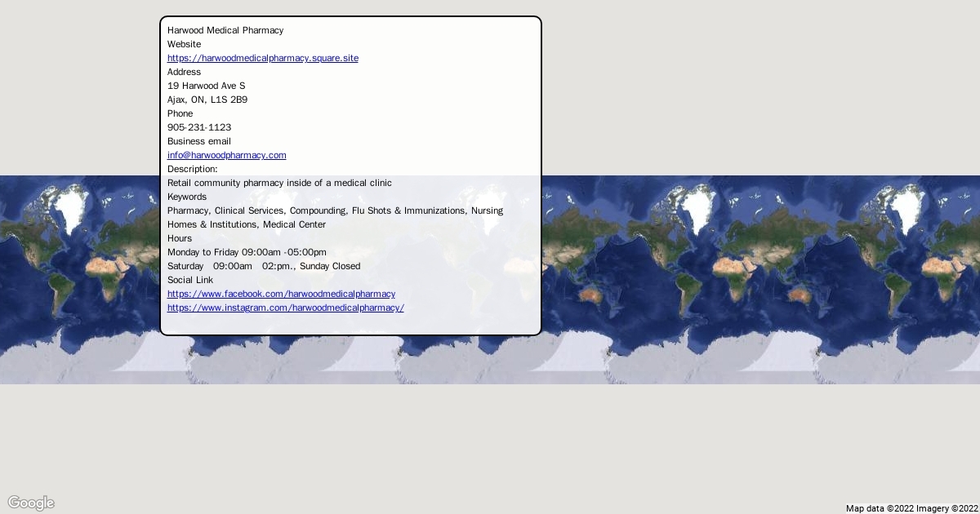Click the postal code line Ajax, ON, L1S 2B9
The height and width of the screenshot is (514, 980).
point(207,100)
